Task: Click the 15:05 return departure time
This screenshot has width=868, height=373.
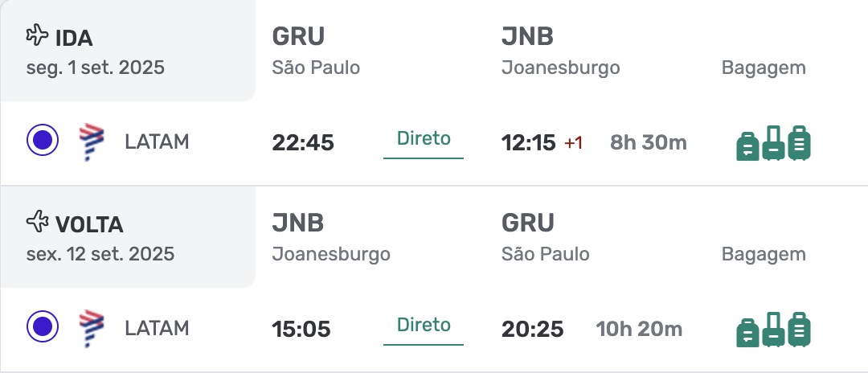Action: [x=301, y=330]
